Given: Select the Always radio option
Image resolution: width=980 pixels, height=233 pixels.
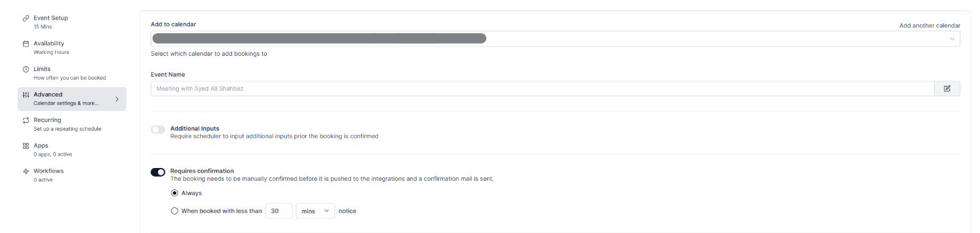Looking at the screenshot, I should [175, 193].
